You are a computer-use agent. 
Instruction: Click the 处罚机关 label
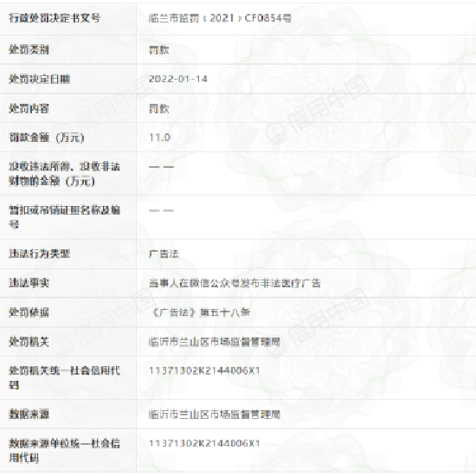pos(29,342)
